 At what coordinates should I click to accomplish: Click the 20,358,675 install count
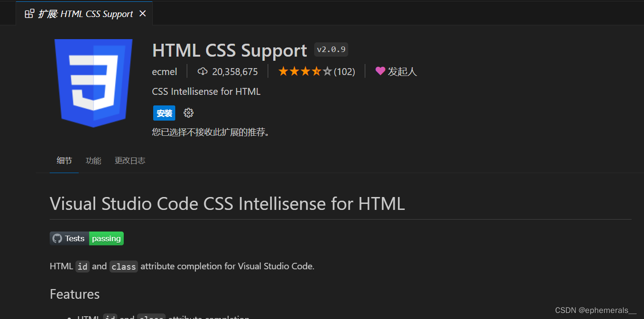tap(235, 72)
